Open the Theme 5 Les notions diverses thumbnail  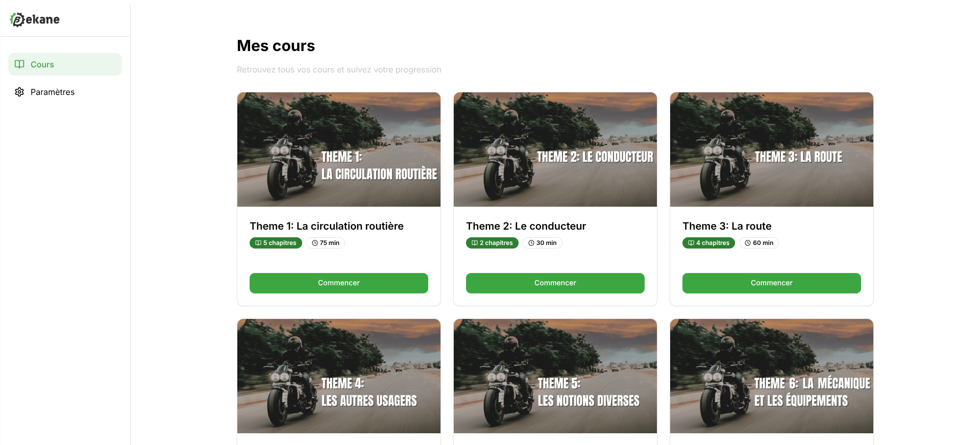(555, 376)
